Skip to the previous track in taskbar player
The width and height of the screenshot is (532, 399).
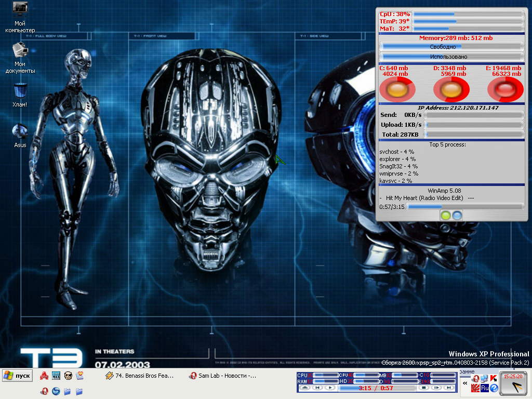coord(317,388)
